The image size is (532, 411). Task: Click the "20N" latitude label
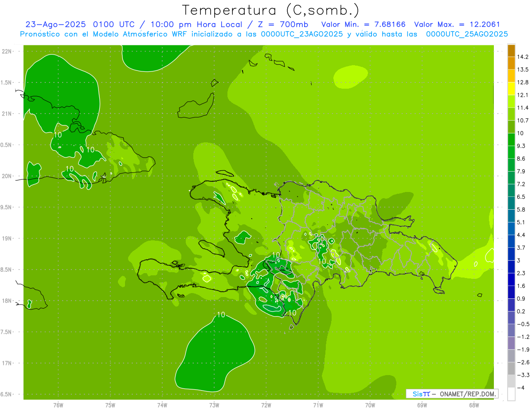[7, 176]
